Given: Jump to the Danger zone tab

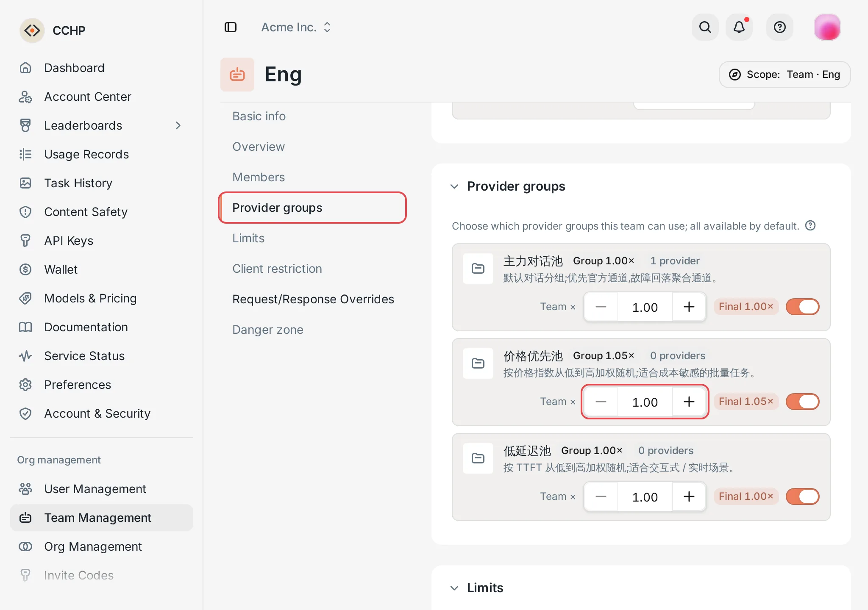Looking at the screenshot, I should pos(312,330).
